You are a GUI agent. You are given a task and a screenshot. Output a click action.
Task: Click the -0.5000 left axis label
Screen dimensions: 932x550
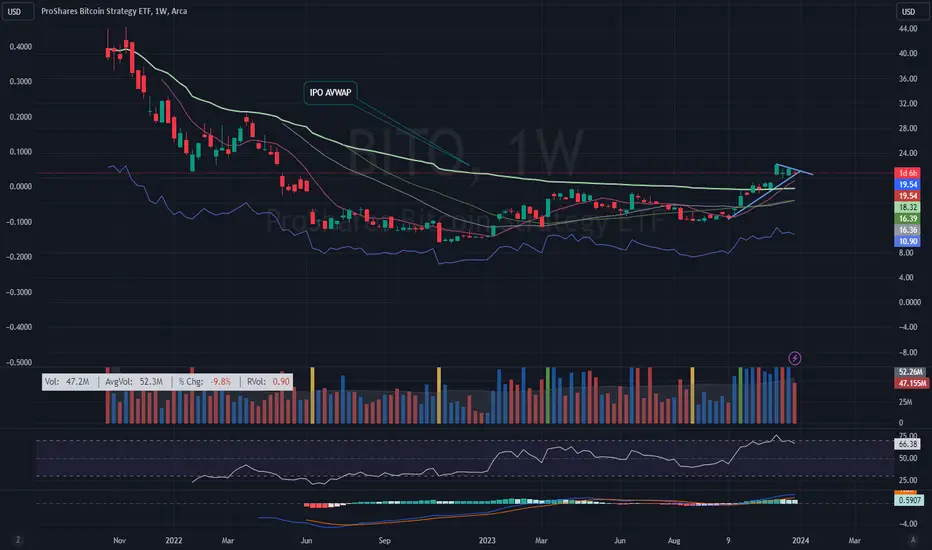(x=19, y=362)
